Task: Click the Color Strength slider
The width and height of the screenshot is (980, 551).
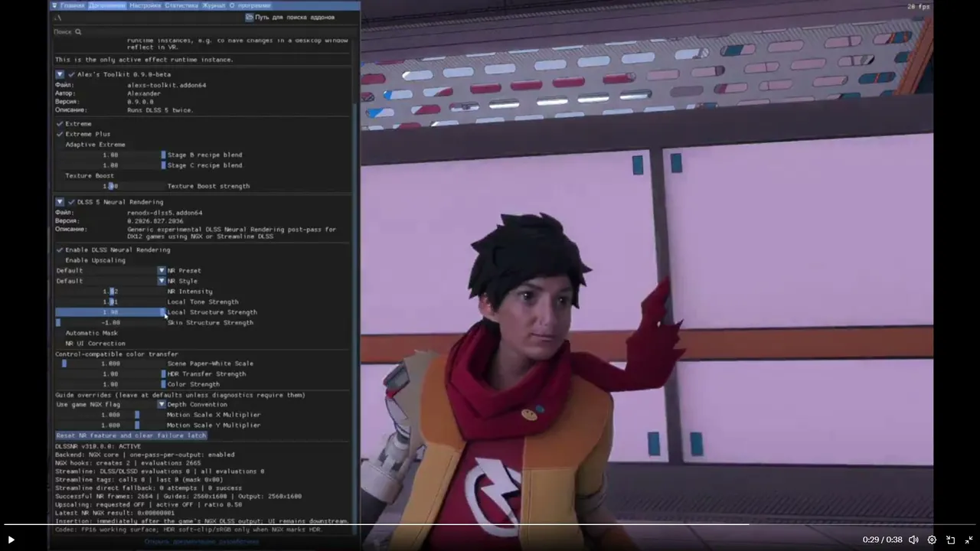Action: pyautogui.click(x=110, y=384)
